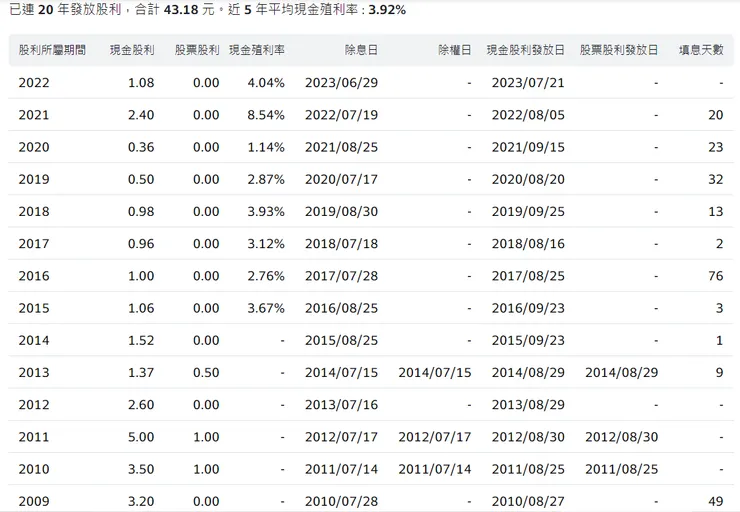Select the 2019 period row label
The image size is (740, 512).
point(34,179)
